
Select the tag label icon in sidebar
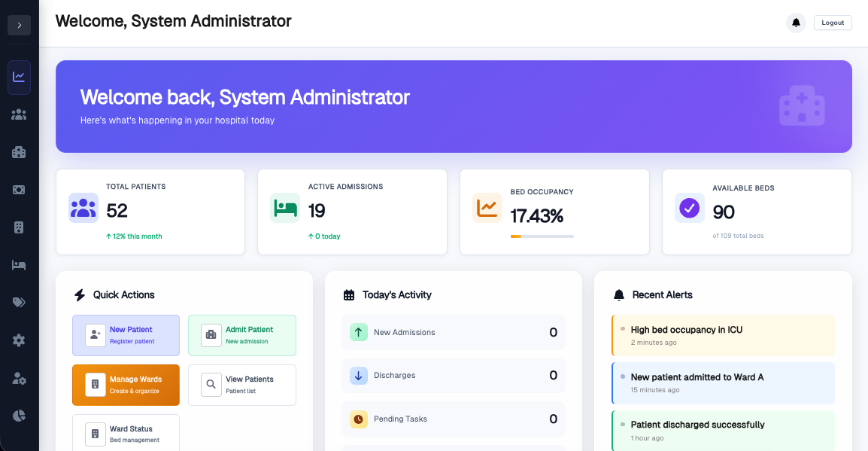[19, 302]
